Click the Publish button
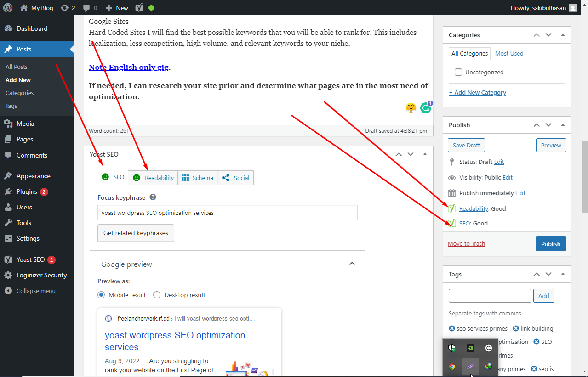This screenshot has height=377, width=588. click(x=550, y=244)
